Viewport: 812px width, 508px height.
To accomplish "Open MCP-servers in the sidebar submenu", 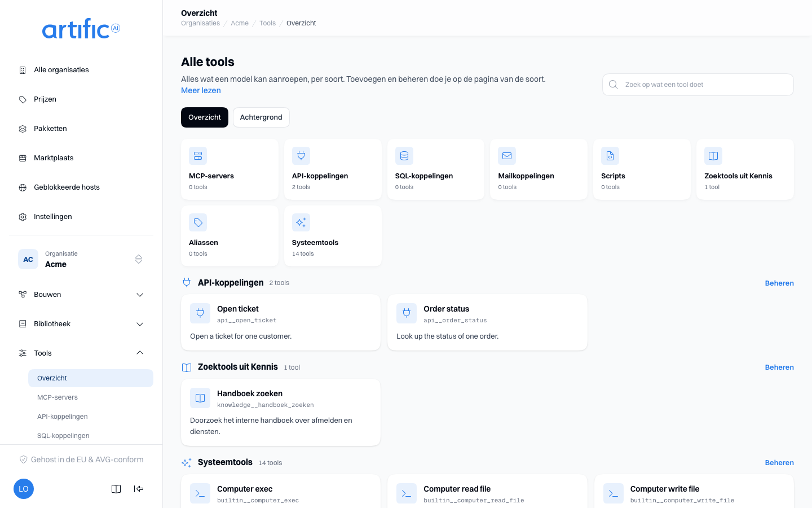I will (91, 397).
